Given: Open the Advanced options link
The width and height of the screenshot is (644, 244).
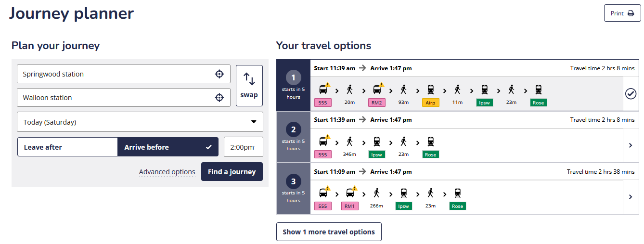Looking at the screenshot, I should pyautogui.click(x=167, y=172).
